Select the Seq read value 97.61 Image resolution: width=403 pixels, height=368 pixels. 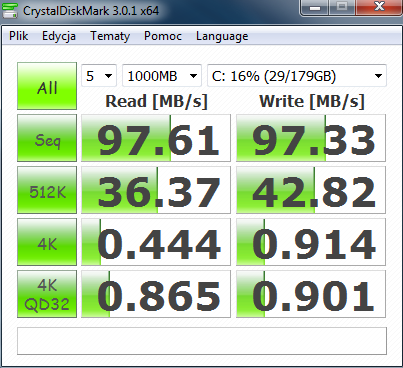[156, 138]
